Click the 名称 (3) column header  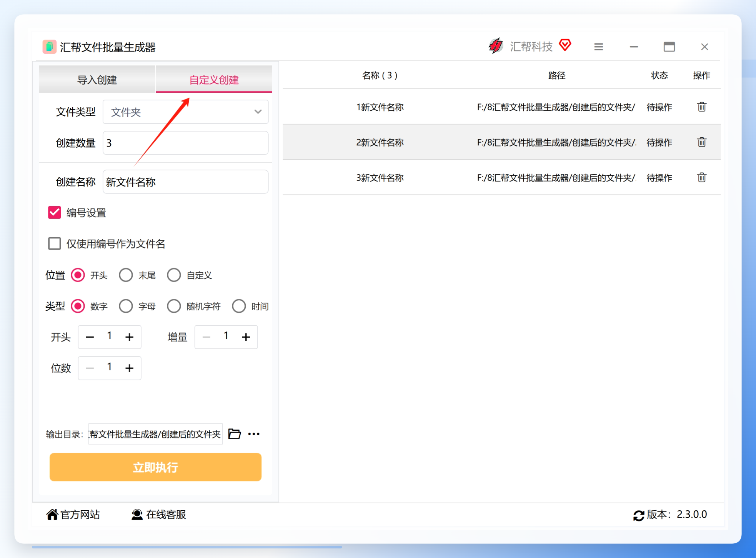[x=380, y=75]
